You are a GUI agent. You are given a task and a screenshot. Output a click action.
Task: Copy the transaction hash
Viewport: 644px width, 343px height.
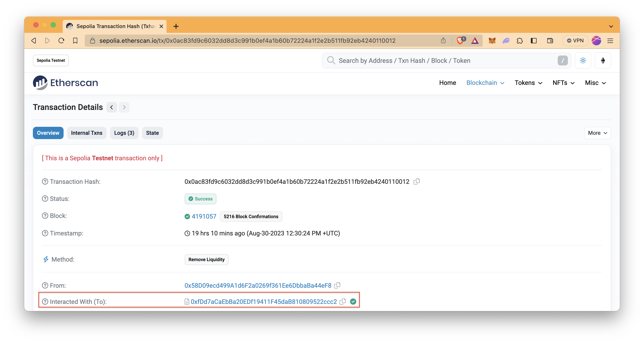pyautogui.click(x=417, y=181)
